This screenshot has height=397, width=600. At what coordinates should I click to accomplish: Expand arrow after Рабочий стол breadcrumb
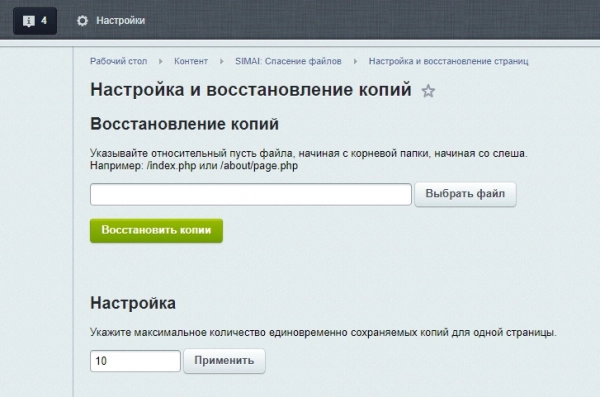click(x=161, y=61)
